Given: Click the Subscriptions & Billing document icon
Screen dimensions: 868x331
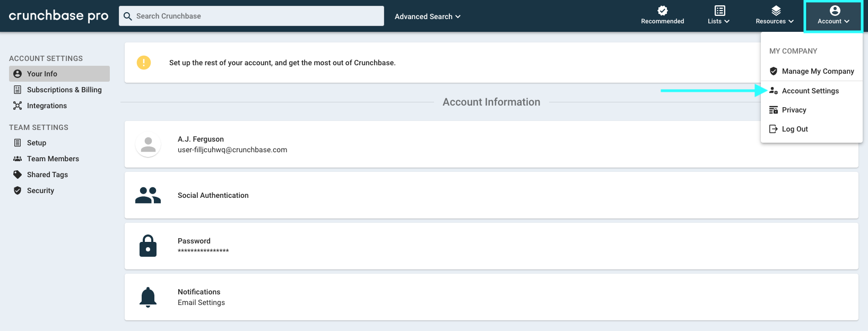Looking at the screenshot, I should coord(18,90).
